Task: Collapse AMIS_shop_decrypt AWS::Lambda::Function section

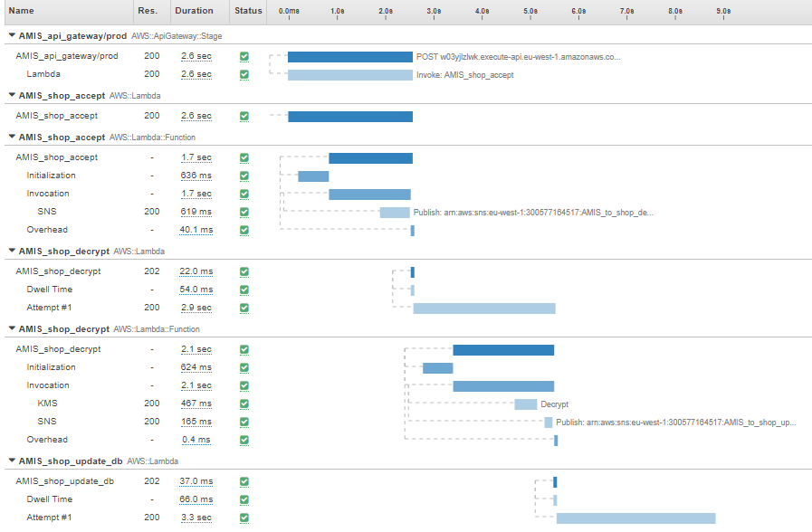Action: click(12, 328)
